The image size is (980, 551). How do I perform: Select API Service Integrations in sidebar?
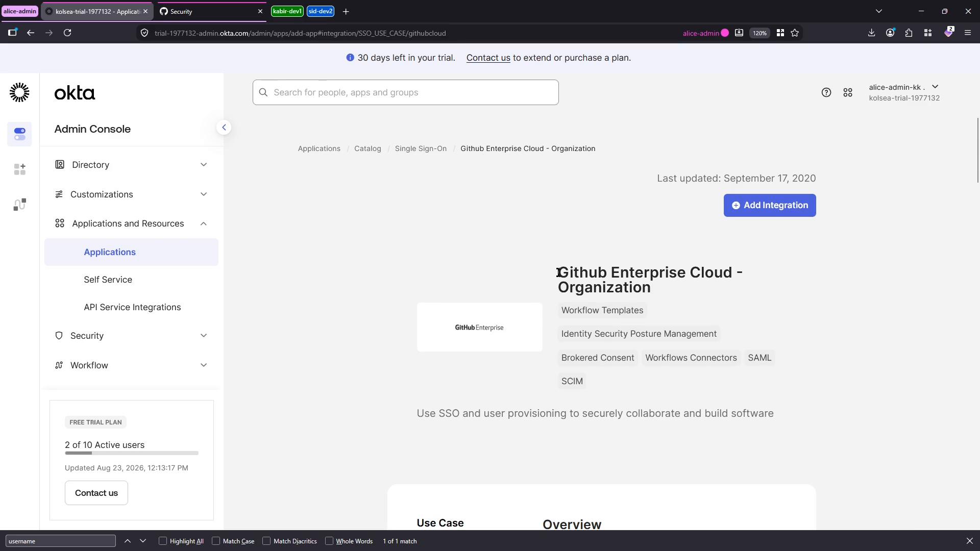click(x=132, y=307)
